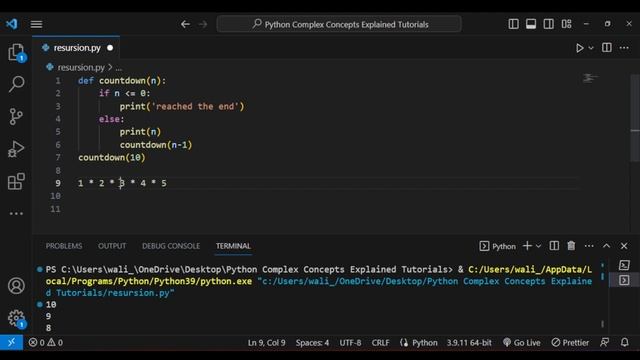This screenshot has width=640, height=360.
Task: Open the Accounts menu
Action: (x=16, y=286)
